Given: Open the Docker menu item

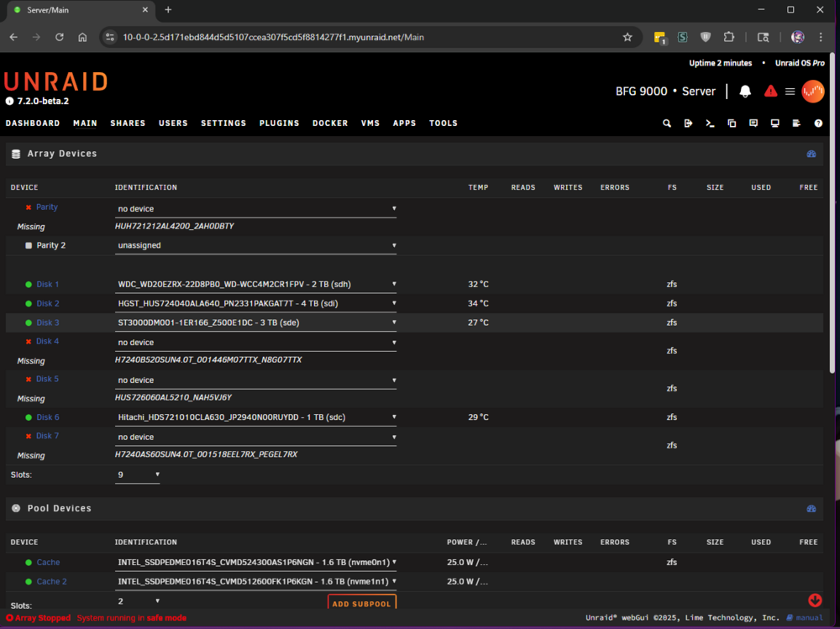Looking at the screenshot, I should coord(330,123).
